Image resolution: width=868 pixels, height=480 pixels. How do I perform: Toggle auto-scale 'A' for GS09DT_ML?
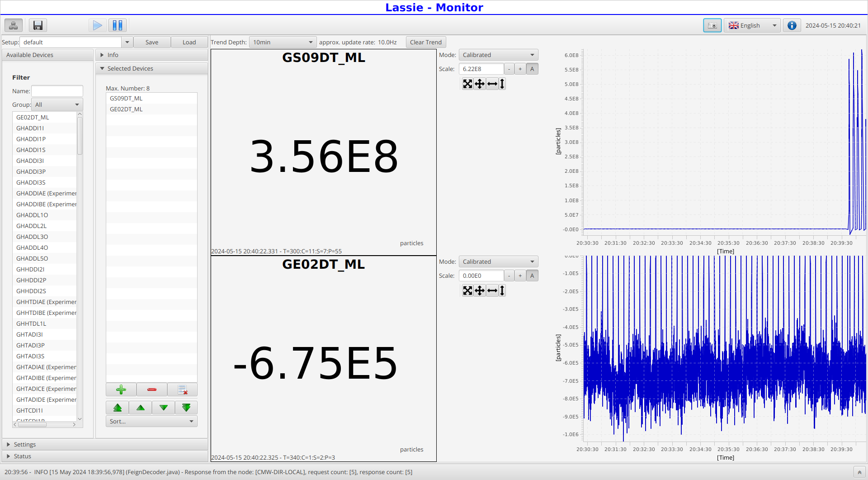(x=532, y=69)
